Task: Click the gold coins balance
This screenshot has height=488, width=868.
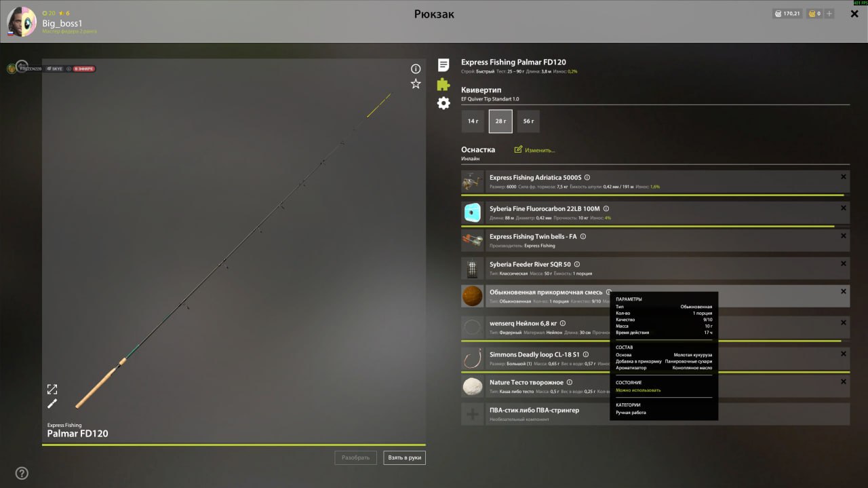Action: (814, 14)
